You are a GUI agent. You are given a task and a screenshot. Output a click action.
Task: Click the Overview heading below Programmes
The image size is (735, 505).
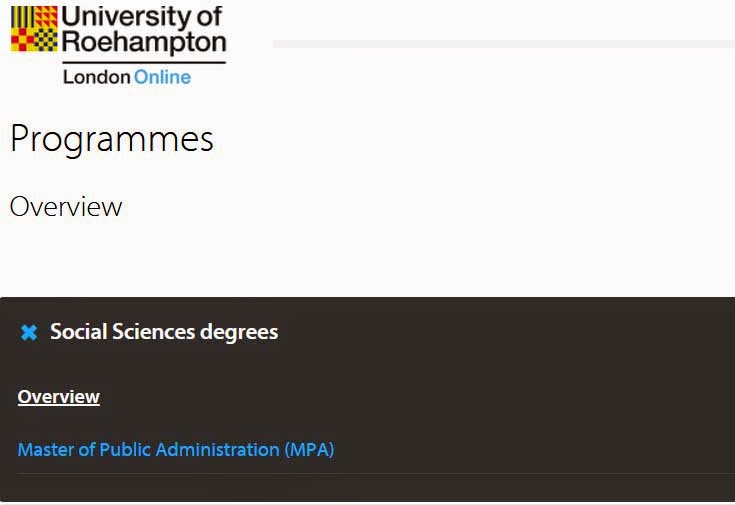pos(66,207)
